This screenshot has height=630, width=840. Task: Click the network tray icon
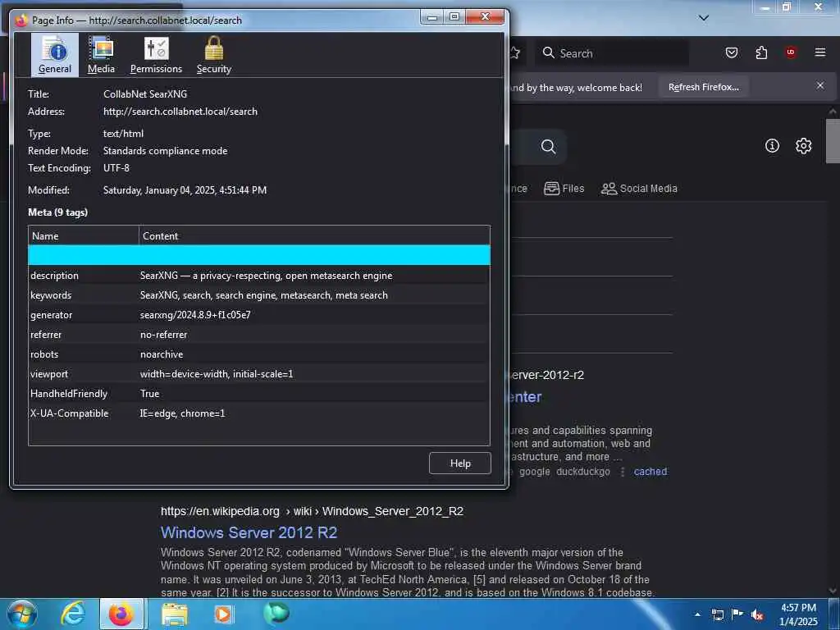[x=717, y=614]
